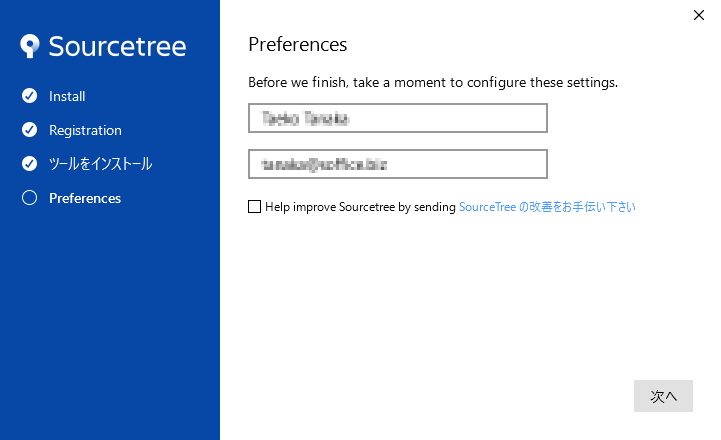This screenshot has height=440, width=721.
Task: Click the checkmark icon beside ツールをインストール
Action: (29, 163)
